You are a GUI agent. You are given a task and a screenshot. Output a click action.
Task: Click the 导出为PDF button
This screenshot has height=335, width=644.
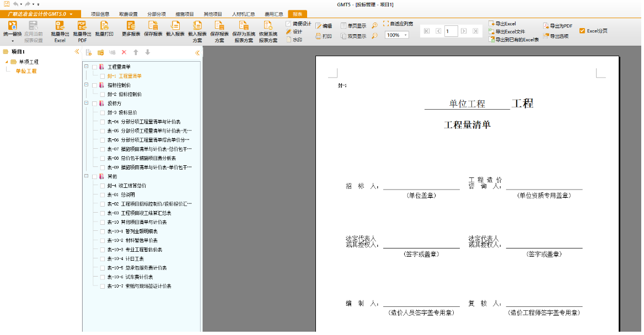(557, 26)
